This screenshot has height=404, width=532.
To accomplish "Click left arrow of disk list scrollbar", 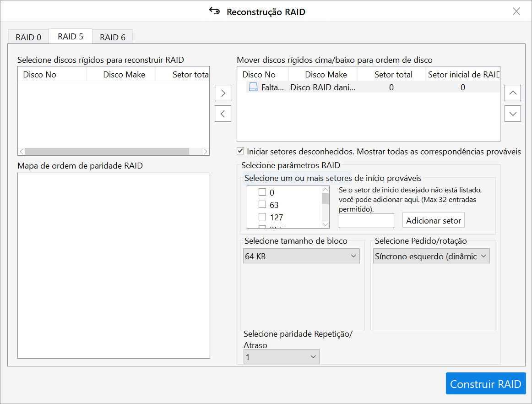I will tap(22, 152).
